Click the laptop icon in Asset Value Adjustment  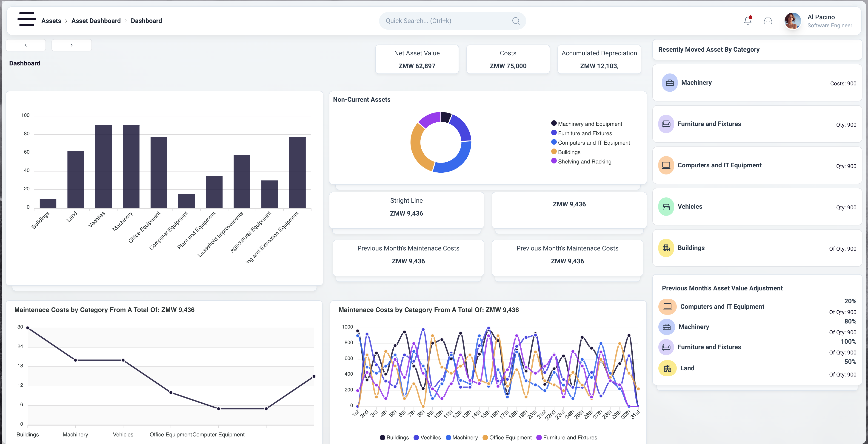[667, 307]
